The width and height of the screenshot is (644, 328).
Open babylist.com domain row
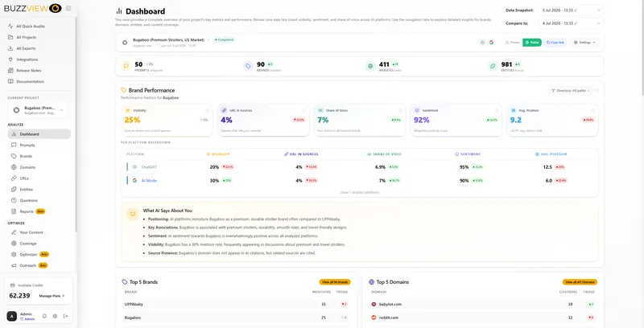(x=483, y=304)
